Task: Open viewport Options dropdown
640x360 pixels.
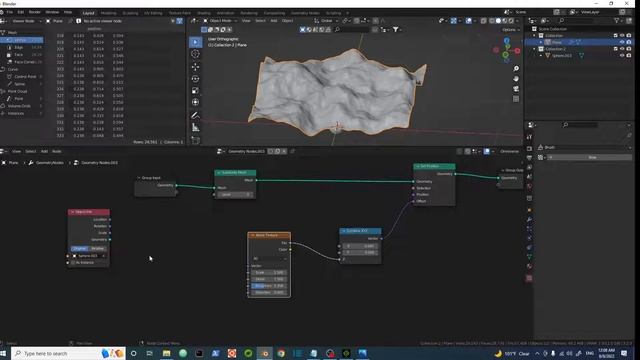Action: pos(511,30)
